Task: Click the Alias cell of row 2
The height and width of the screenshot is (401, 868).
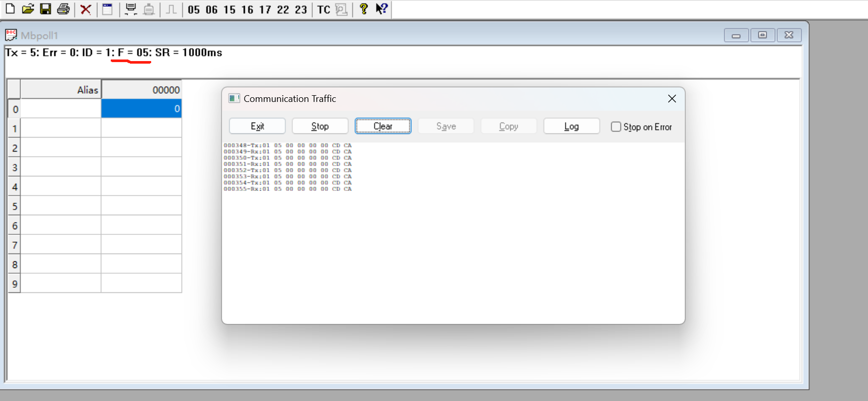Action: tap(61, 147)
